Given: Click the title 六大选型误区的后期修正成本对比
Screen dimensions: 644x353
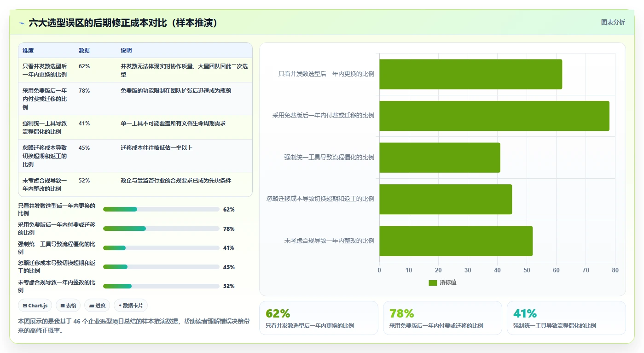Looking at the screenshot, I should click(x=123, y=23).
